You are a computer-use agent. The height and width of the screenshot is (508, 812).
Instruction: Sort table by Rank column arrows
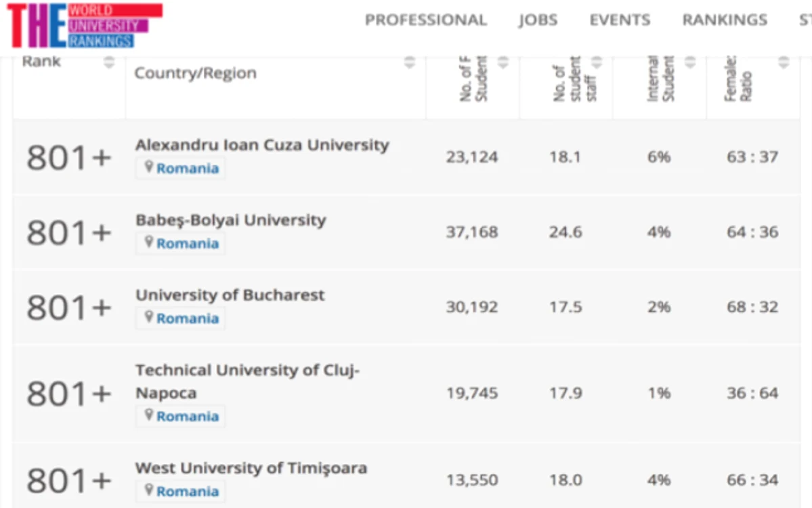(109, 62)
